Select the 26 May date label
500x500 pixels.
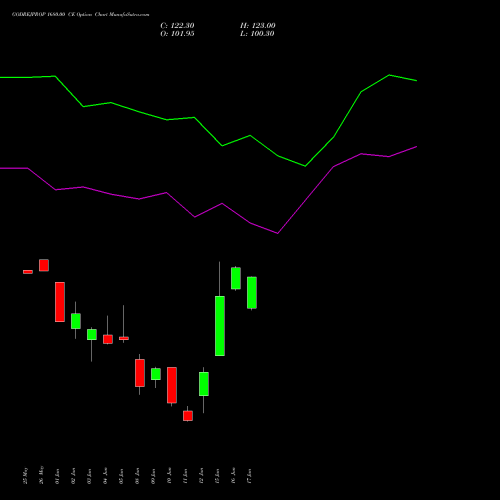tap(42, 475)
